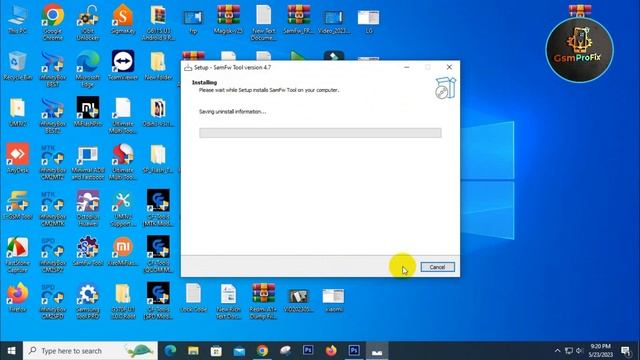The image size is (640, 360).
Task: Open the Video_2023 file on desktop
Action: (333, 21)
